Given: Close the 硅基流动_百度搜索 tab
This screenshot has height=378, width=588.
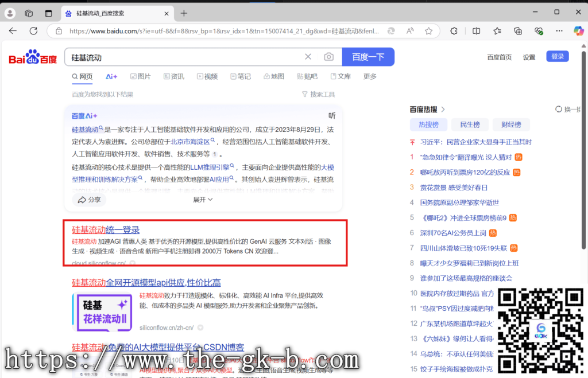Looking at the screenshot, I should click(x=167, y=14).
